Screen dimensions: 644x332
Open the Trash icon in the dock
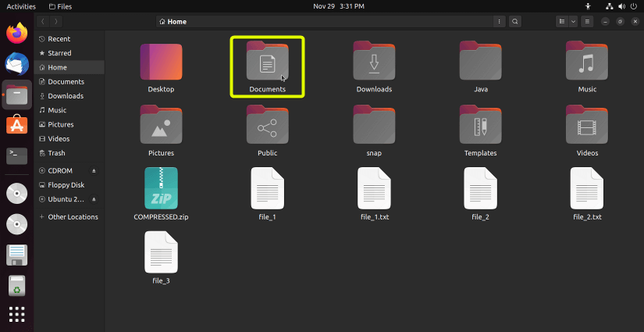pyautogui.click(x=17, y=286)
